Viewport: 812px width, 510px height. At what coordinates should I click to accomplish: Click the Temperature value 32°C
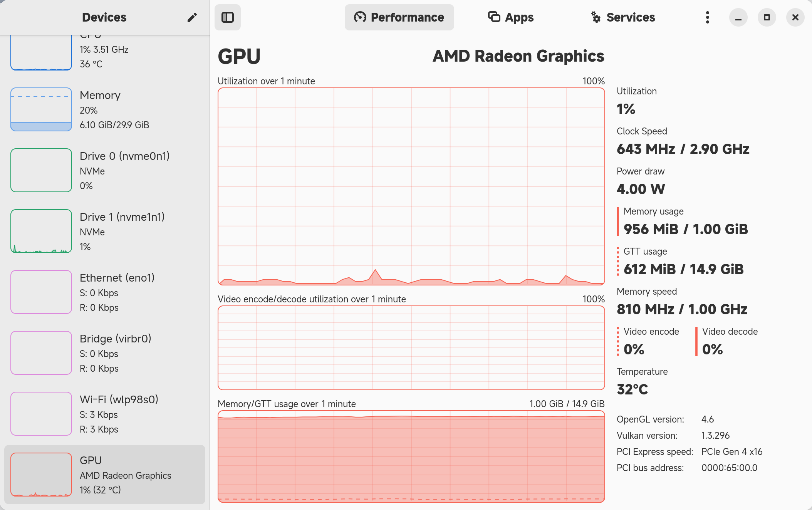(632, 389)
